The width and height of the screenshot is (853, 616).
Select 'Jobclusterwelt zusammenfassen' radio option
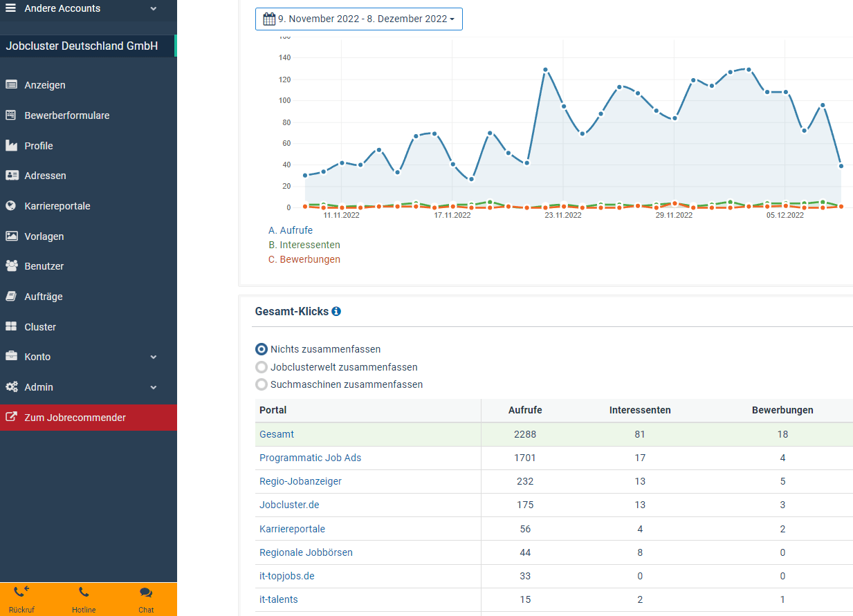[262, 367]
